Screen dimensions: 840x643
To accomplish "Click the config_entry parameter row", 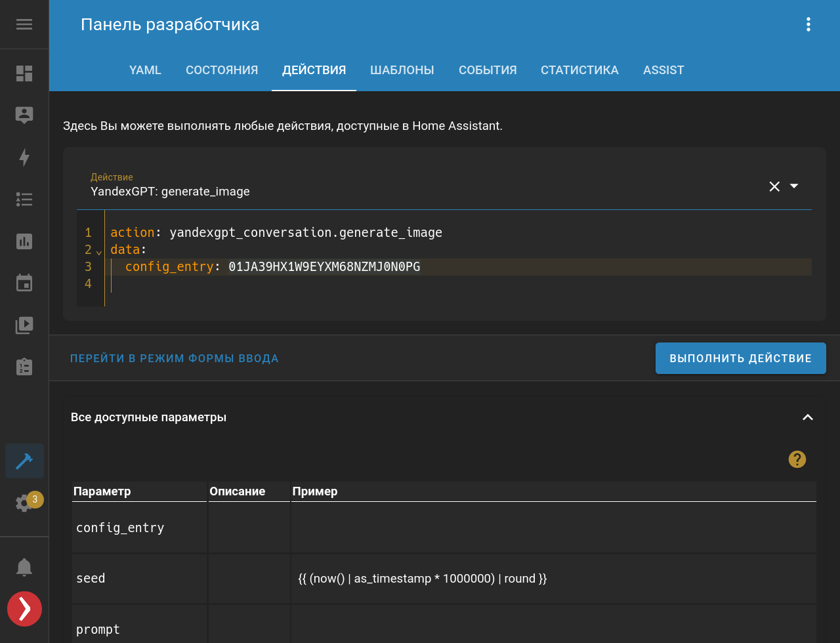I will tap(444, 528).
